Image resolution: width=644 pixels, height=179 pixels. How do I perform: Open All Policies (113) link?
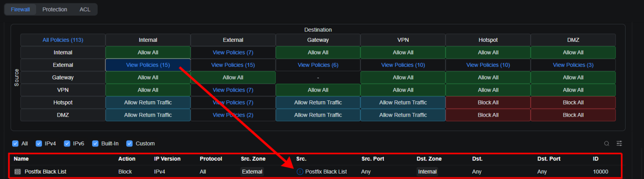pyautogui.click(x=63, y=40)
